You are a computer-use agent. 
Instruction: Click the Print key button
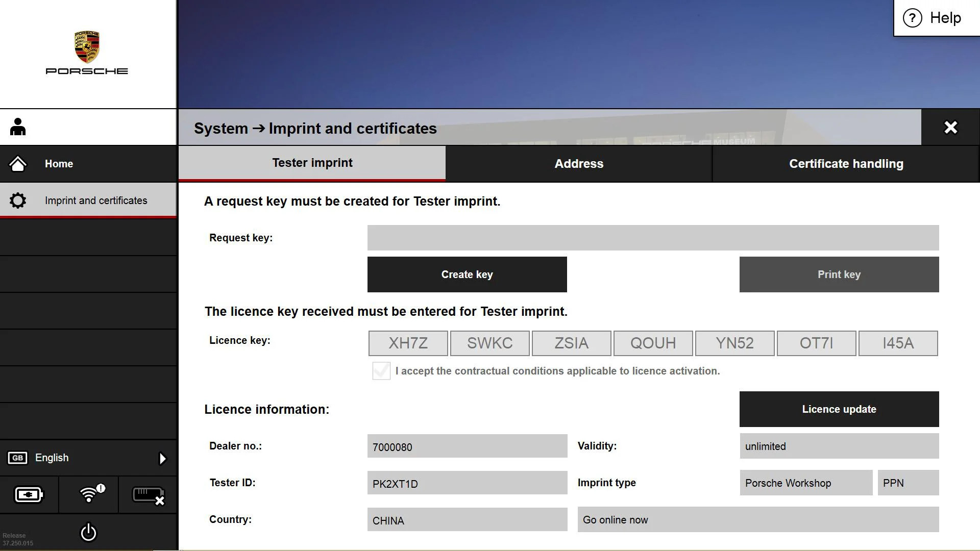click(839, 274)
